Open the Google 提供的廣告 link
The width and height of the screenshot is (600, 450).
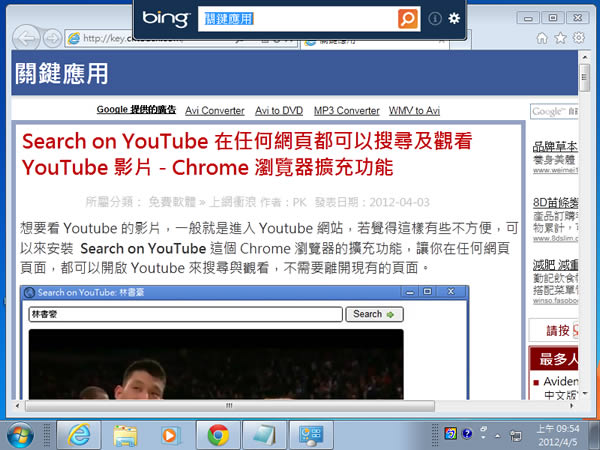coord(136,110)
